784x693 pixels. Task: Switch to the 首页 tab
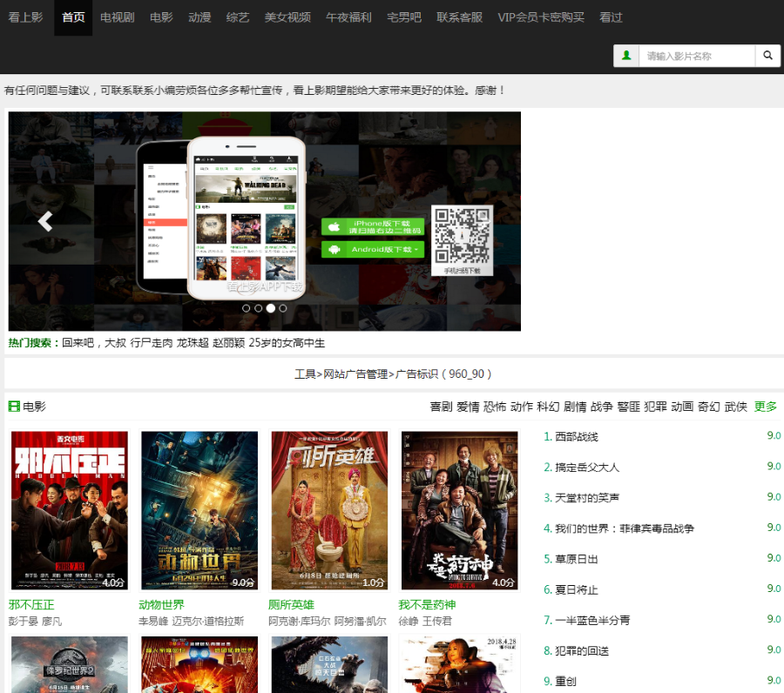(x=73, y=17)
